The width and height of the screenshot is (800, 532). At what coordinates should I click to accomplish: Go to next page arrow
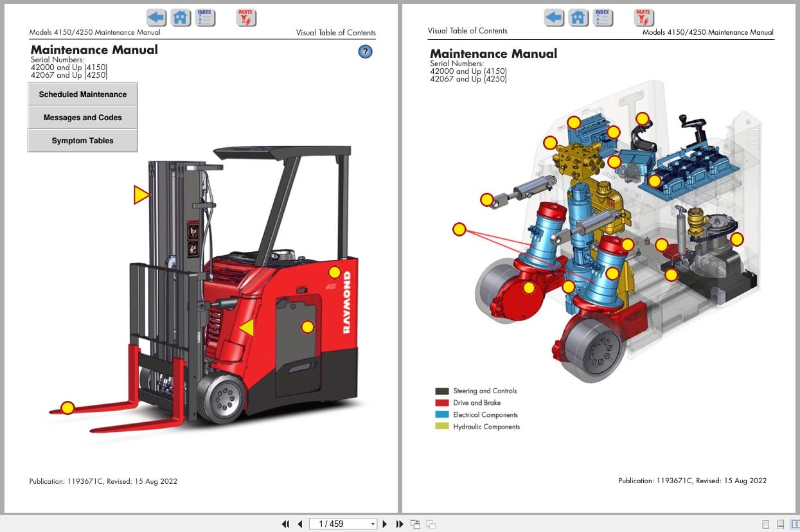385,524
